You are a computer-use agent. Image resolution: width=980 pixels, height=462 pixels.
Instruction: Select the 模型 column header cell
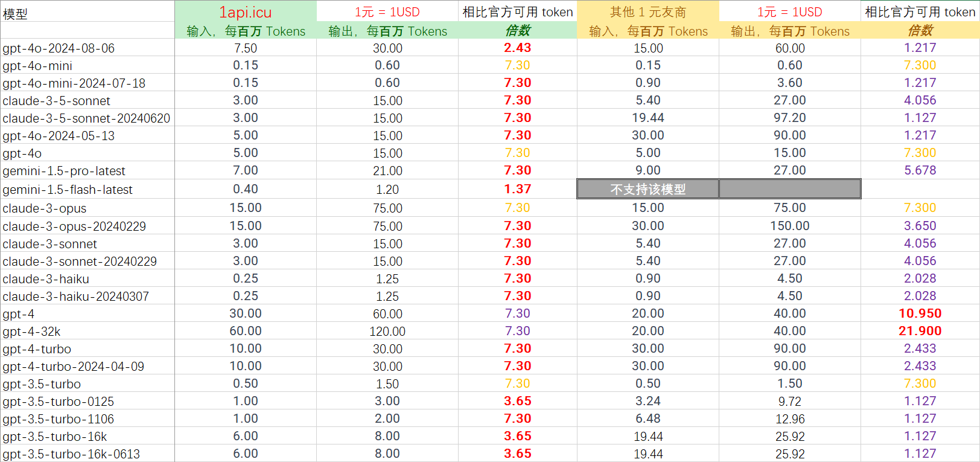point(87,11)
